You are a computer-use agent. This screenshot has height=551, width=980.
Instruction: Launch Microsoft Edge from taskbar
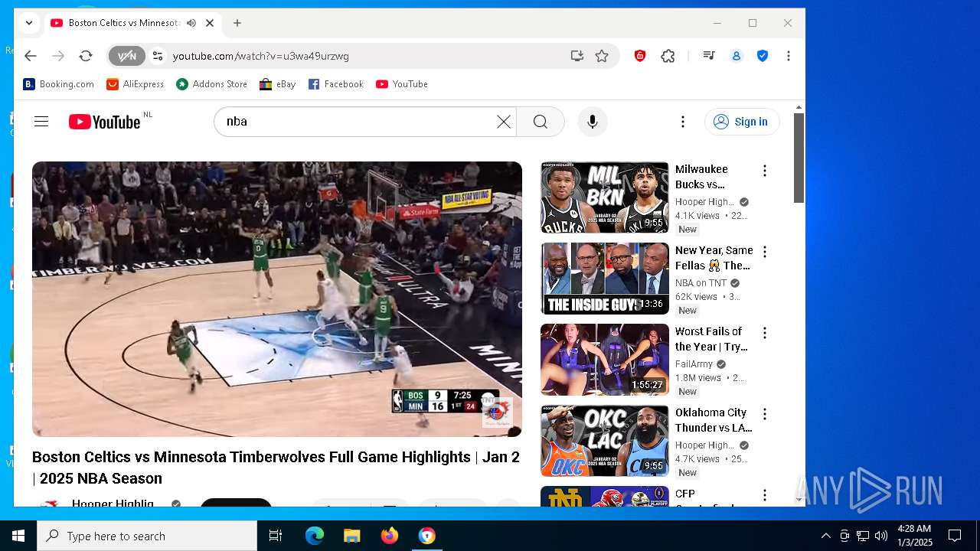(x=315, y=536)
